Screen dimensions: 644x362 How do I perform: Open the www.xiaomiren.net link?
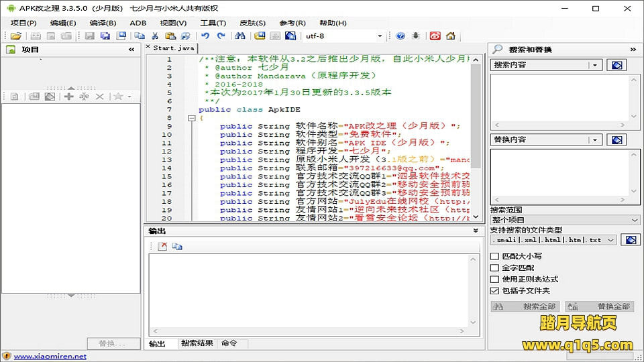tap(50, 357)
